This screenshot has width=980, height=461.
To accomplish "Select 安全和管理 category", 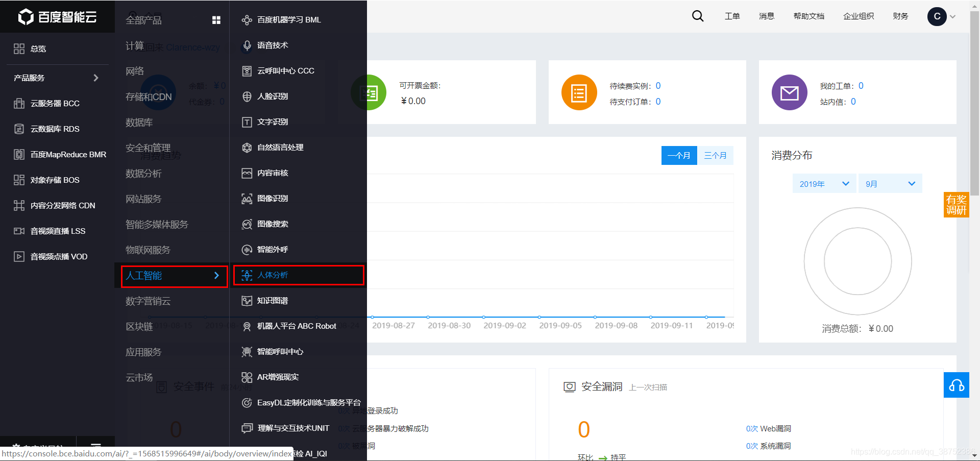I will pos(148,148).
